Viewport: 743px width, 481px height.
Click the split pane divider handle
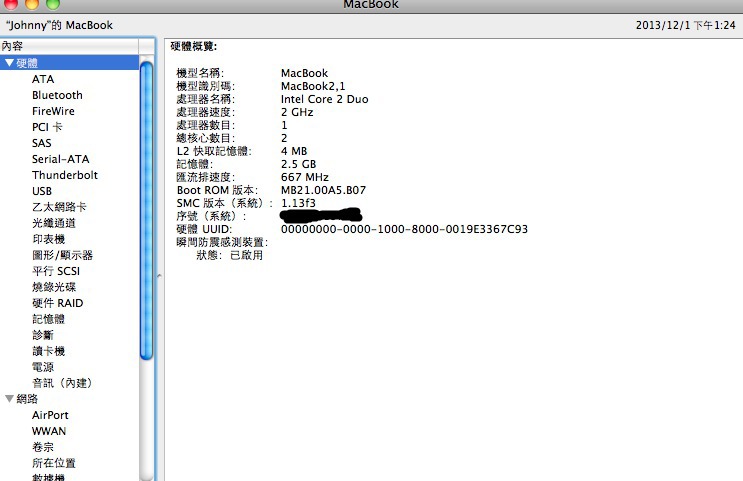[160, 275]
